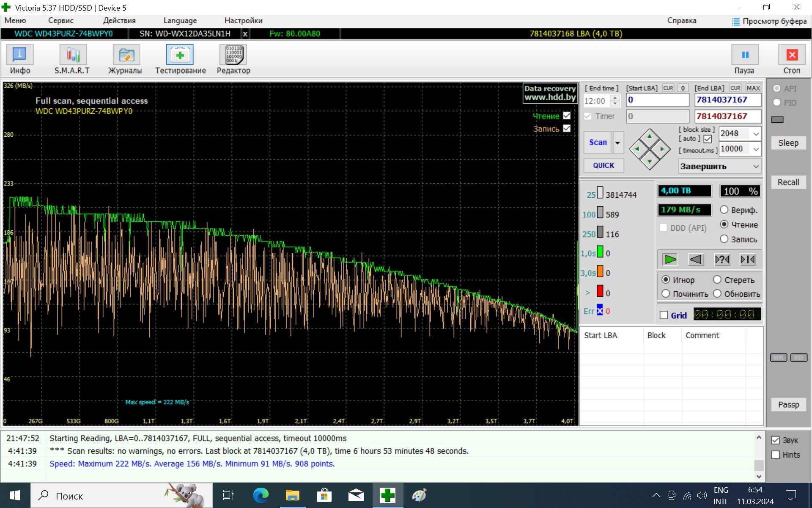This screenshot has height=508, width=812.
Task: Click the QUICK scan button
Action: coord(603,166)
